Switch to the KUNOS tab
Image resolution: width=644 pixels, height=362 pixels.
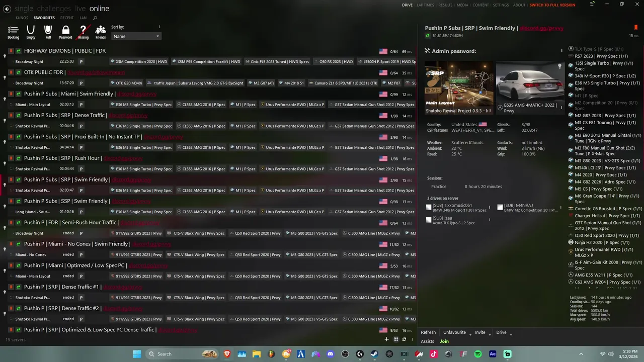22,18
